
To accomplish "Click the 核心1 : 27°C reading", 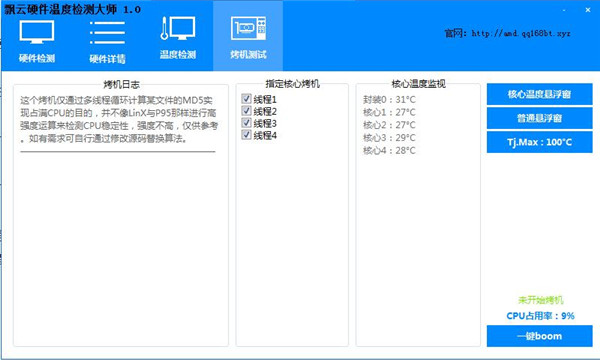I will [x=389, y=112].
